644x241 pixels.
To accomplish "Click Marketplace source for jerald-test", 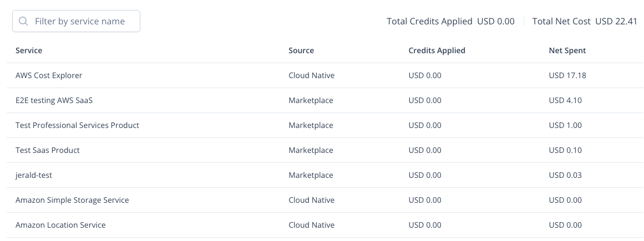I will pos(311,175).
